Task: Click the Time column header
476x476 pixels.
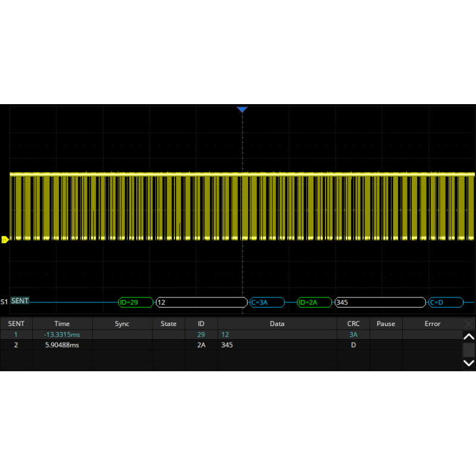Action: [62, 324]
